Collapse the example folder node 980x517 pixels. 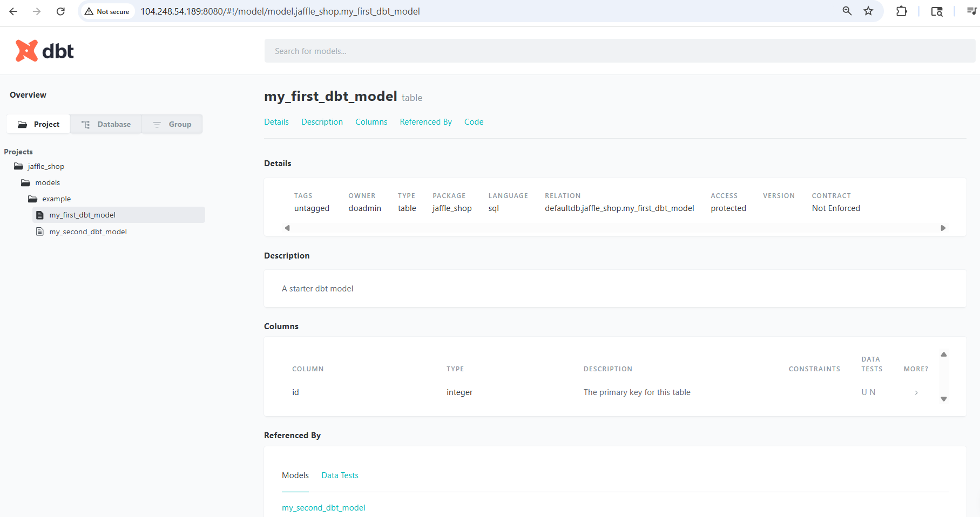(57, 199)
